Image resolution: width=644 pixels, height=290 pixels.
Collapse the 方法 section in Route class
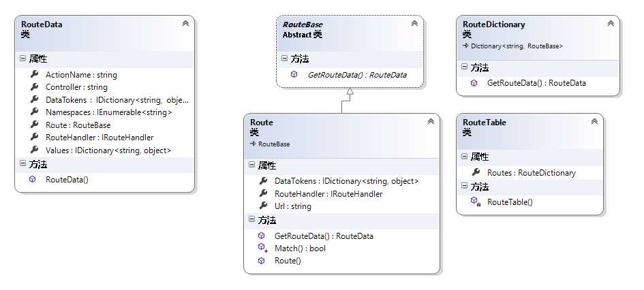pyautogui.click(x=252, y=221)
